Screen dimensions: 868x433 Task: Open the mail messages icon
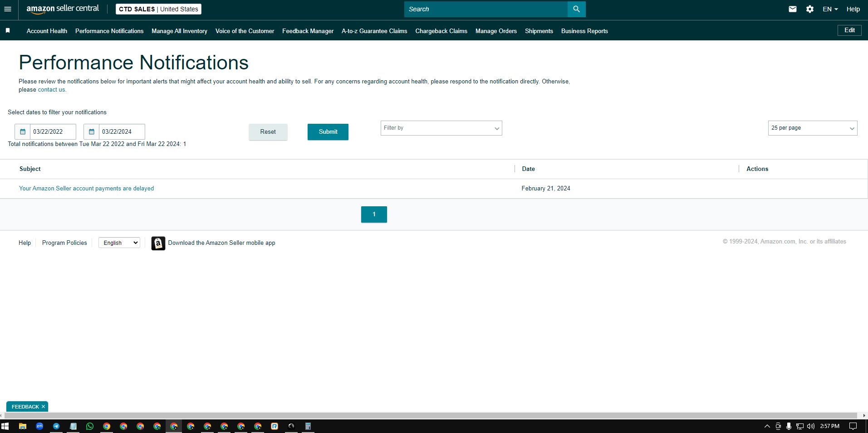coord(793,9)
